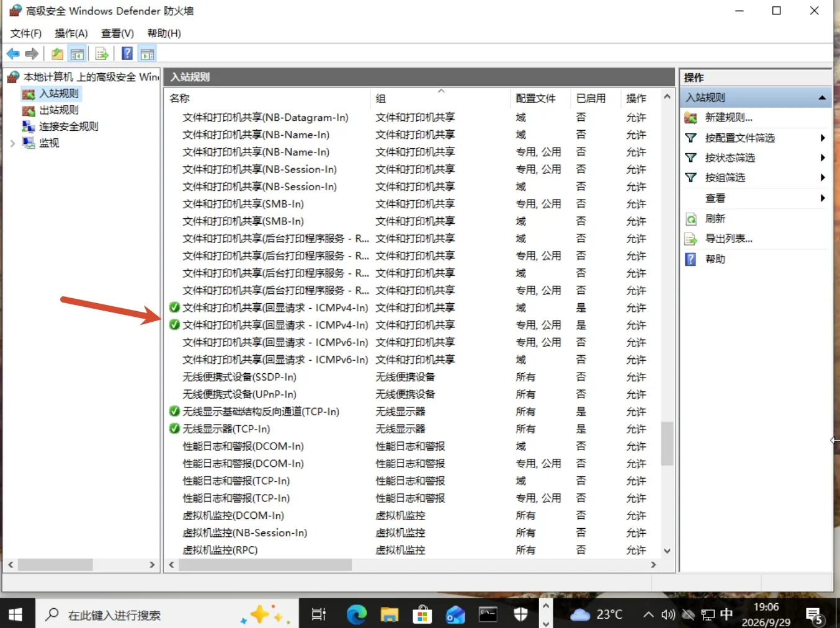This screenshot has width=840, height=628.
Task: Launch Microsoft Store from the taskbar
Action: pos(422,614)
